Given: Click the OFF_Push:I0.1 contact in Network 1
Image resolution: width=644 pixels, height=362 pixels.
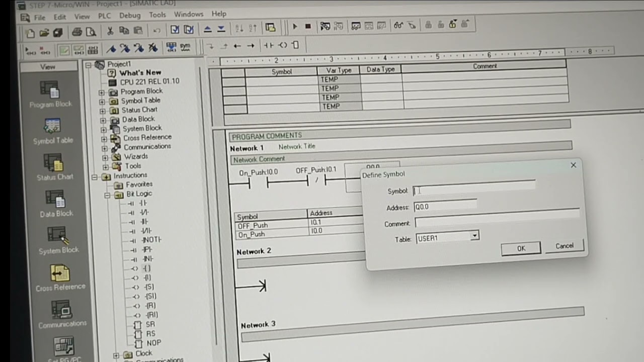Looking at the screenshot, I should [317, 180].
